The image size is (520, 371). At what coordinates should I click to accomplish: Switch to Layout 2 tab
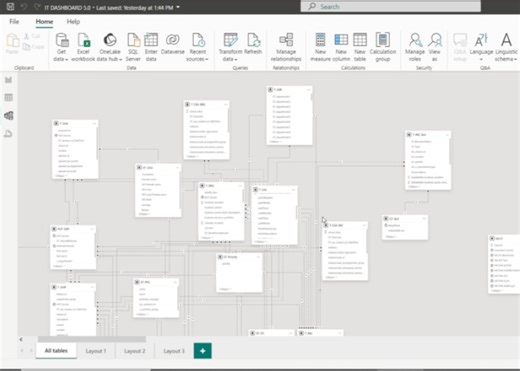pyautogui.click(x=135, y=351)
